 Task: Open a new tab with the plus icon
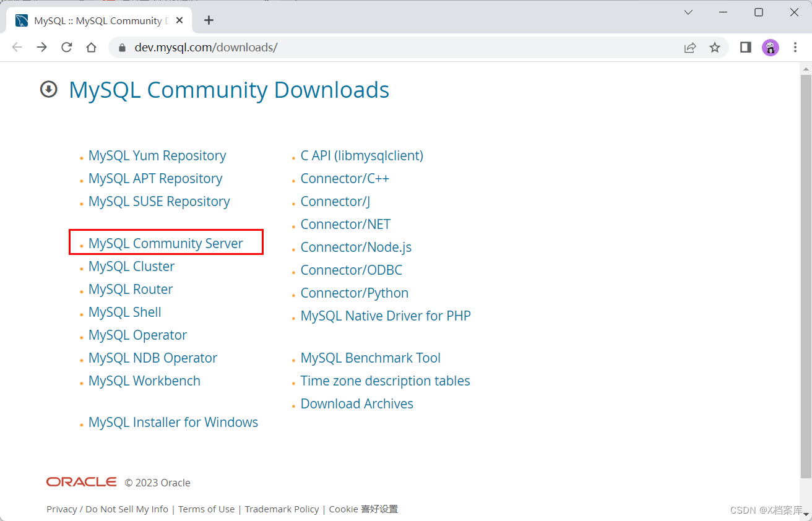[x=209, y=20]
